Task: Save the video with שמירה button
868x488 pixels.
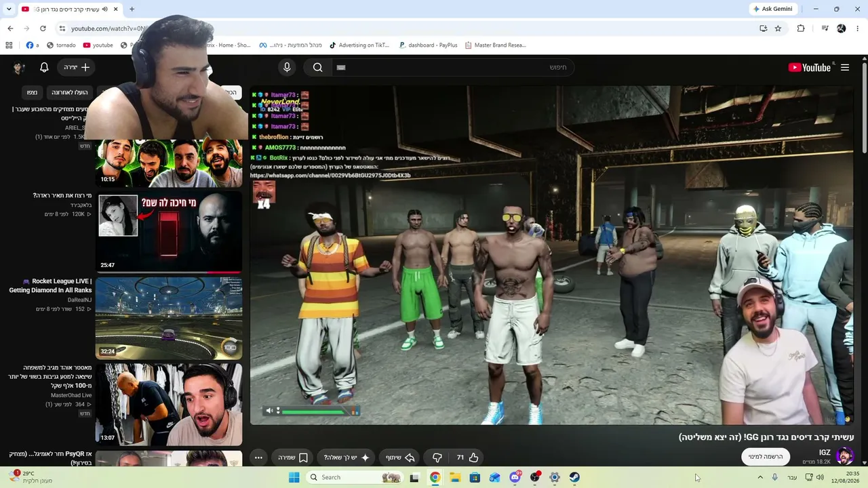Action: point(293,457)
